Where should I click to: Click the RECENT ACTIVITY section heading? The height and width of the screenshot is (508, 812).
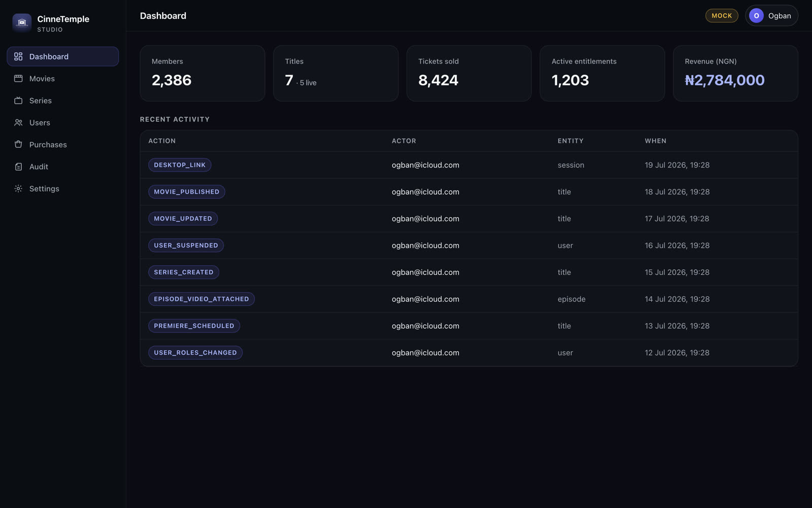(x=175, y=119)
